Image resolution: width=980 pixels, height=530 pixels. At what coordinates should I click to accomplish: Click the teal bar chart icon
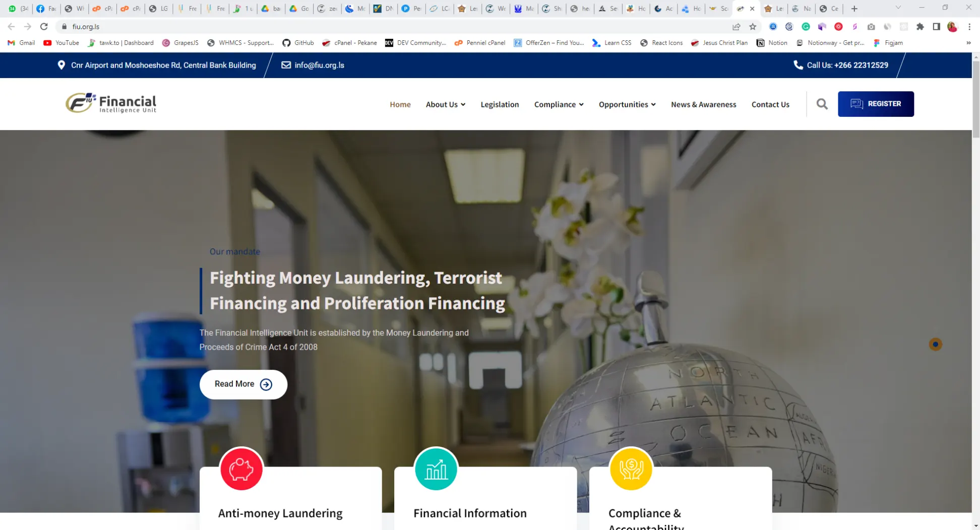(x=436, y=469)
